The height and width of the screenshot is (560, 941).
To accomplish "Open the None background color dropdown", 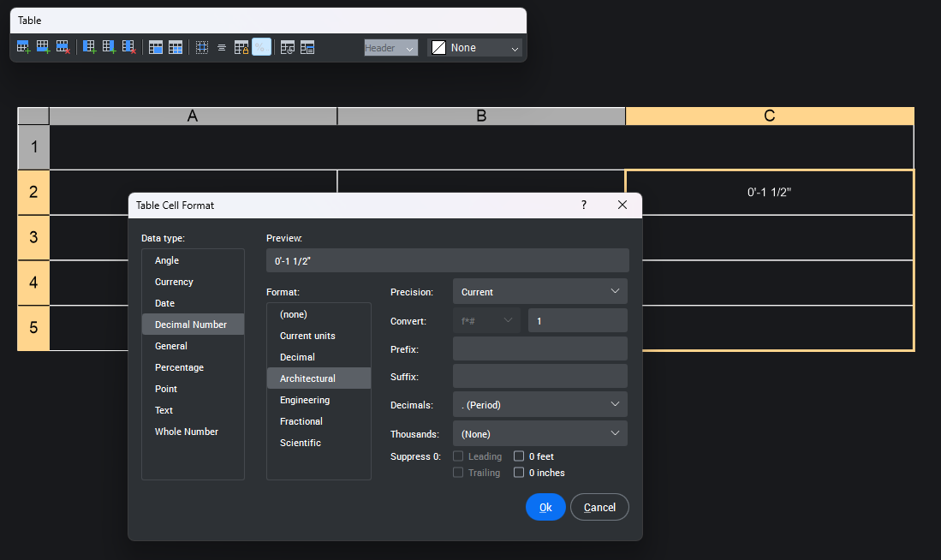I will 475,48.
